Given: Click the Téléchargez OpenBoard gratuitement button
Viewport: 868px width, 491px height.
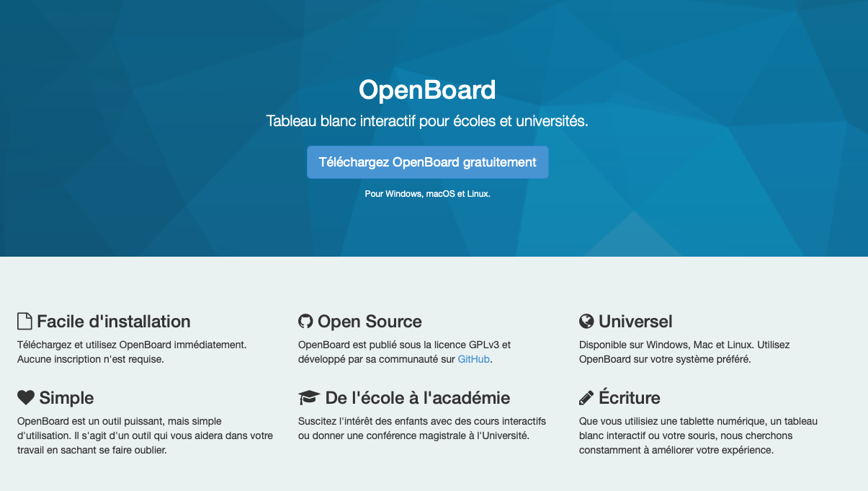Looking at the screenshot, I should point(427,162).
